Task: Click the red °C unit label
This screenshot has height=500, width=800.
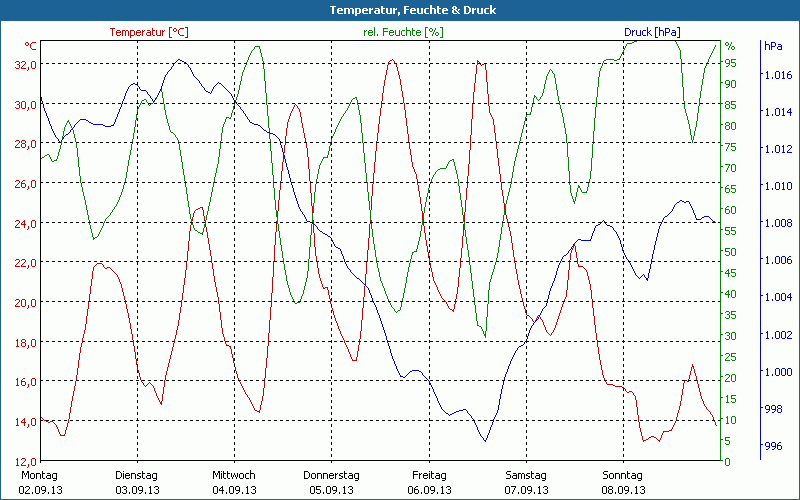Action: coord(31,46)
